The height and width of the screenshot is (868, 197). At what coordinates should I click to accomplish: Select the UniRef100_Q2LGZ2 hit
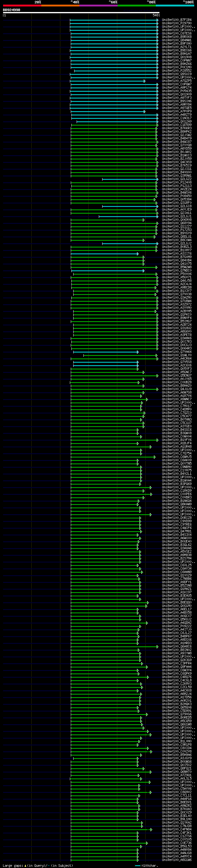177,179
